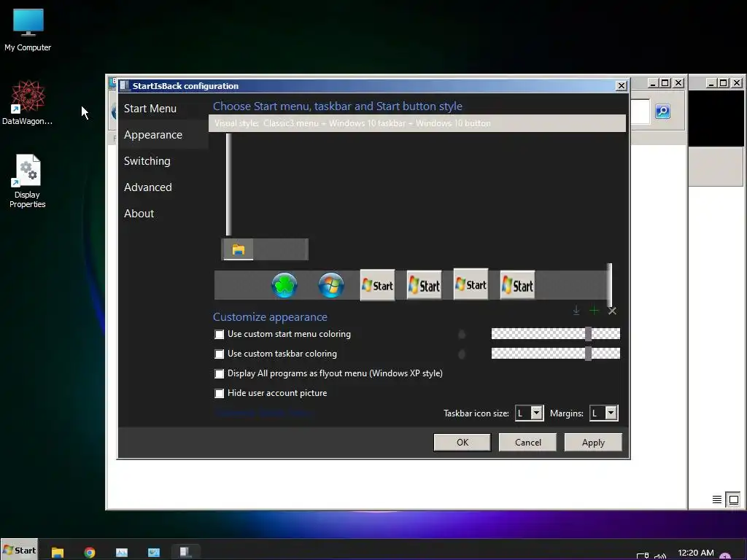Switch background window to list view icon
This screenshot has height=560, width=747.
716,499
